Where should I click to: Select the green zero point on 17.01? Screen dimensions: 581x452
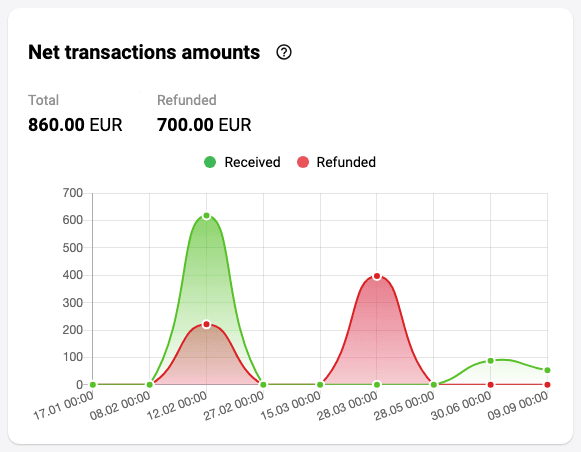[x=93, y=385]
